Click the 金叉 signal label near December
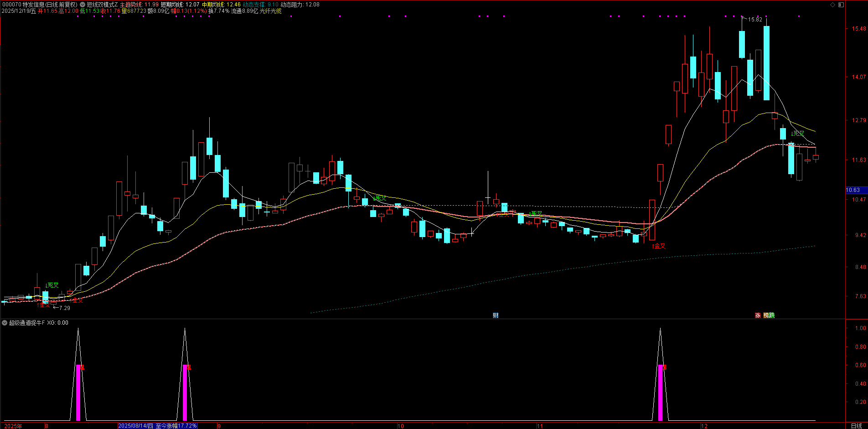Viewport: 868px width, 429px height. [x=659, y=246]
